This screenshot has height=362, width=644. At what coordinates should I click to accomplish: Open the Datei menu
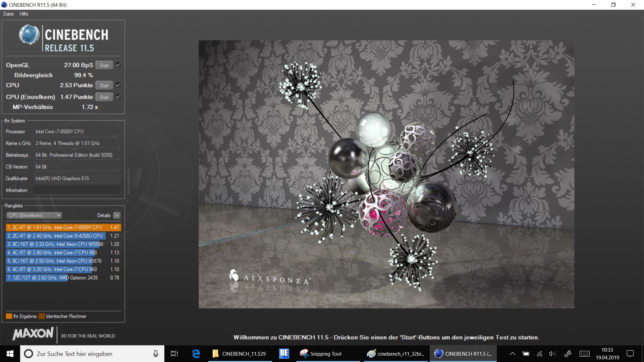(x=8, y=14)
